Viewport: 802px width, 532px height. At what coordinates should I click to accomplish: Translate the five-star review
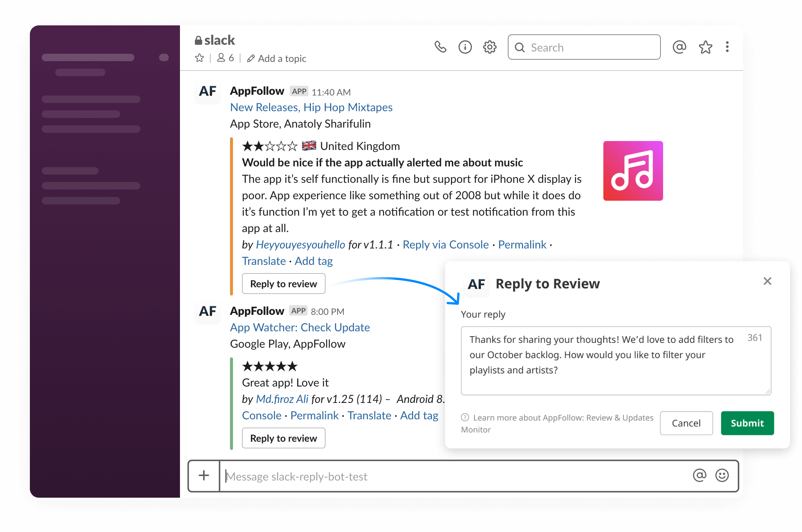pos(369,416)
